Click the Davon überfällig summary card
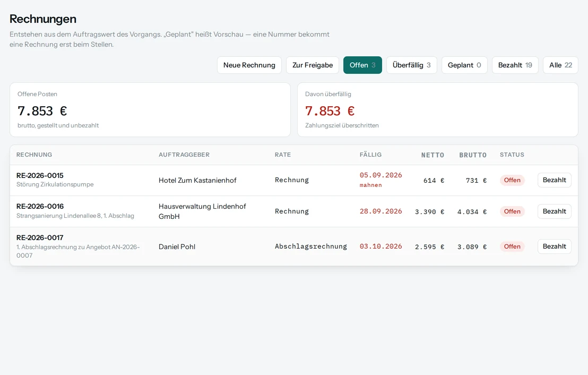 [438, 109]
